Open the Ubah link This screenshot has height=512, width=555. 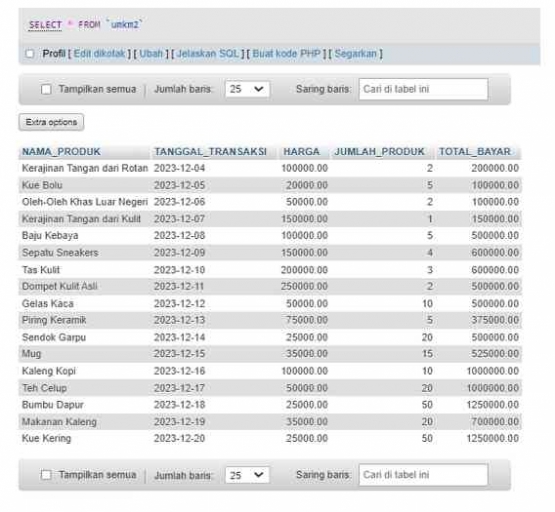tap(151, 54)
